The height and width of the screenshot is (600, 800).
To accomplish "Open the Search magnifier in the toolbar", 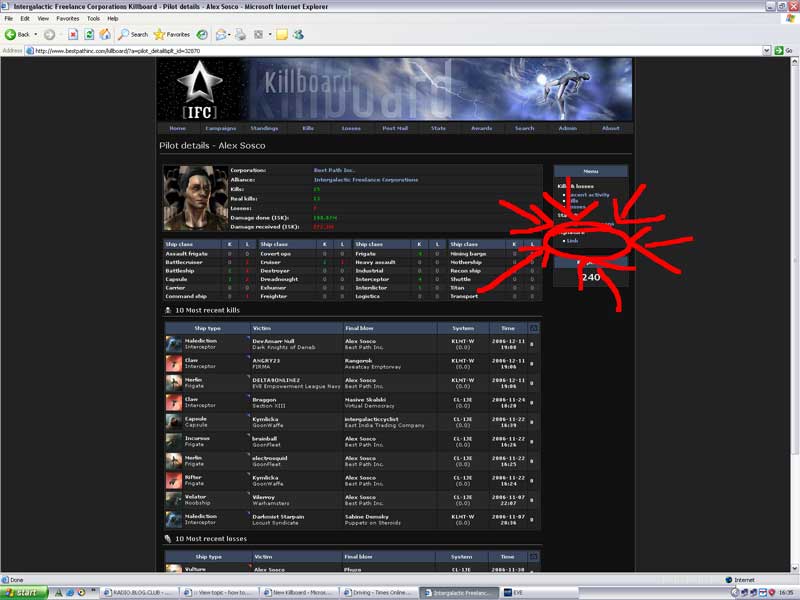I will click(x=133, y=35).
